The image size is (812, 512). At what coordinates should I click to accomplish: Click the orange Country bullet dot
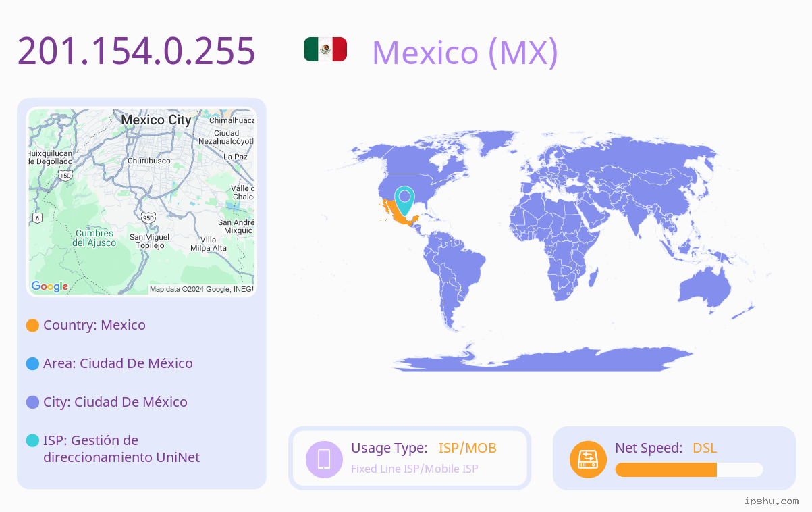point(32,325)
